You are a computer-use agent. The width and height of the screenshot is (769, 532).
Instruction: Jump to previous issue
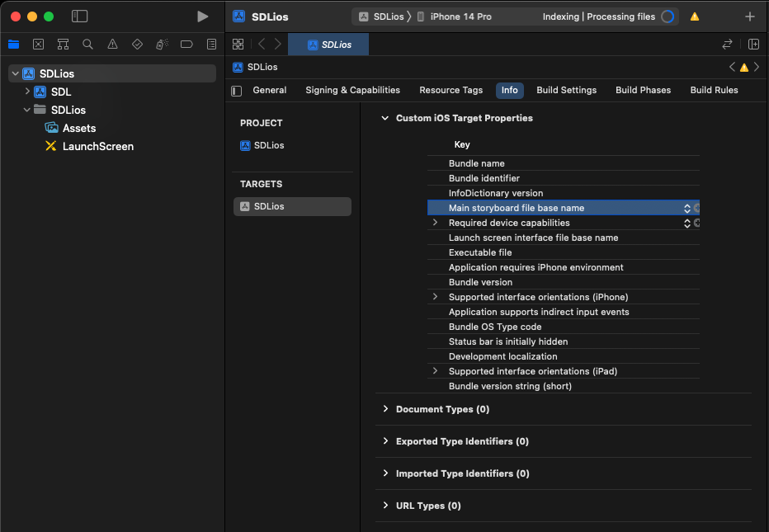(x=732, y=67)
